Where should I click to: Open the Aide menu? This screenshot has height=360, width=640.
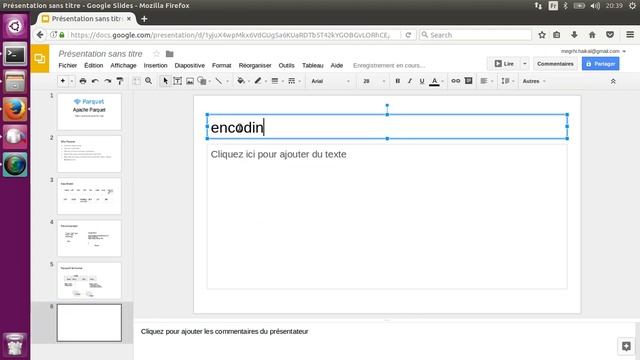tap(337, 65)
